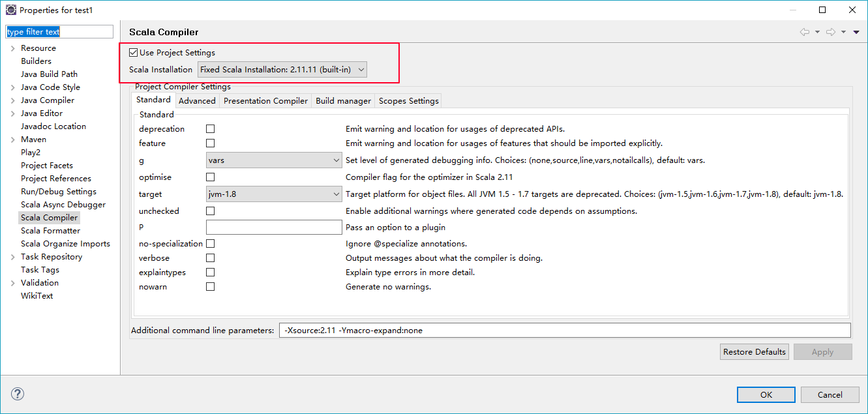Select Scala Compiler in the tree
Screen dimensions: 868x414
click(x=49, y=218)
